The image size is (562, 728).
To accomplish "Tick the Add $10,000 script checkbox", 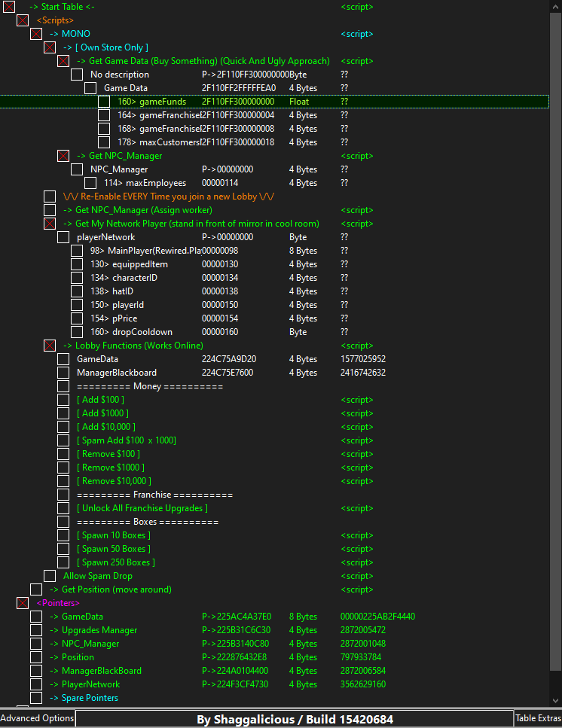I will pos(63,427).
